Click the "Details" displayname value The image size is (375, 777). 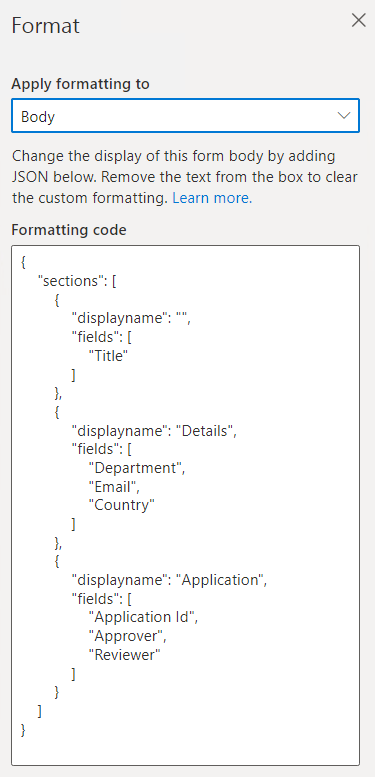coord(207,431)
